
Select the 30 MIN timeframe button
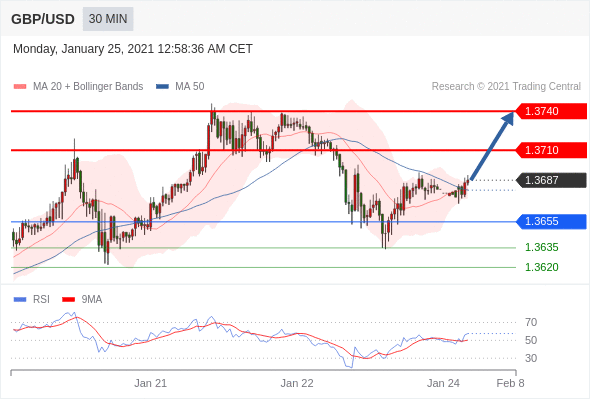point(108,19)
